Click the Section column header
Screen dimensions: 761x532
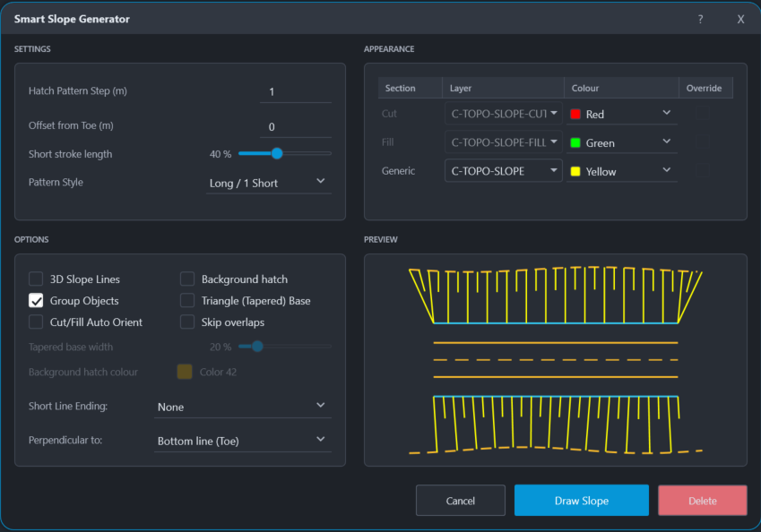[x=411, y=88]
